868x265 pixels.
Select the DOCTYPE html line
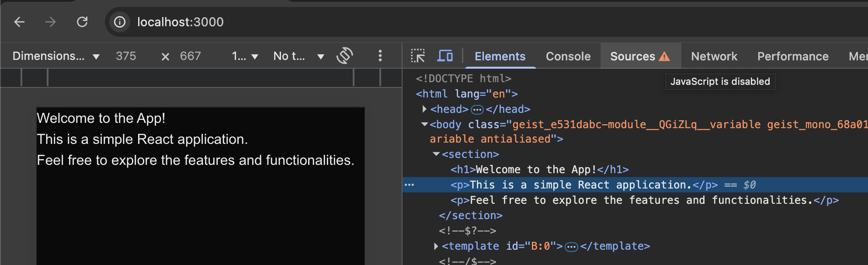(463, 78)
